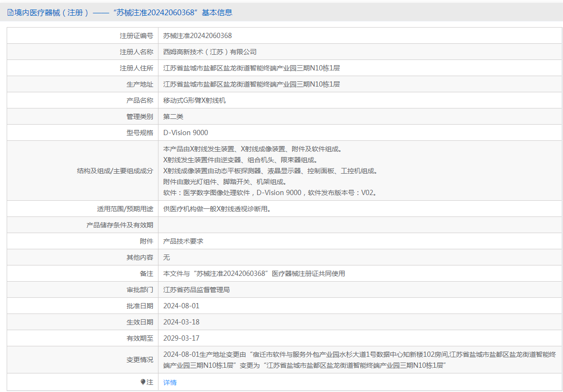The height and width of the screenshot is (392, 563).
Task: Click the 结构及组成/主要组成成分 row label
Action: (115, 171)
